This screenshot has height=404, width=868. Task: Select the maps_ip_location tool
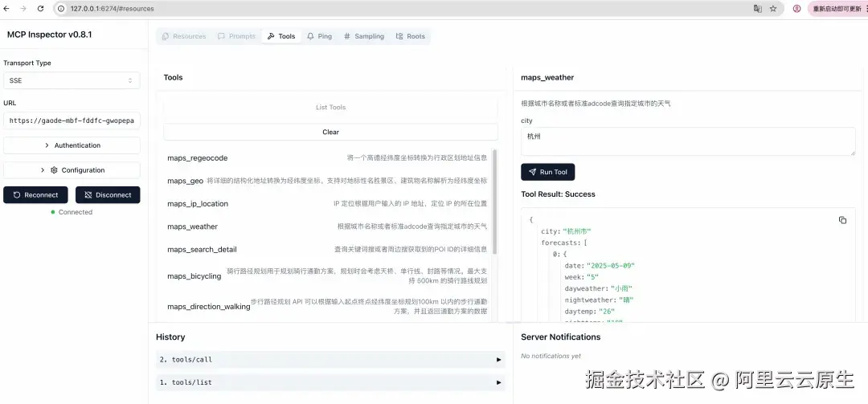[326, 204]
